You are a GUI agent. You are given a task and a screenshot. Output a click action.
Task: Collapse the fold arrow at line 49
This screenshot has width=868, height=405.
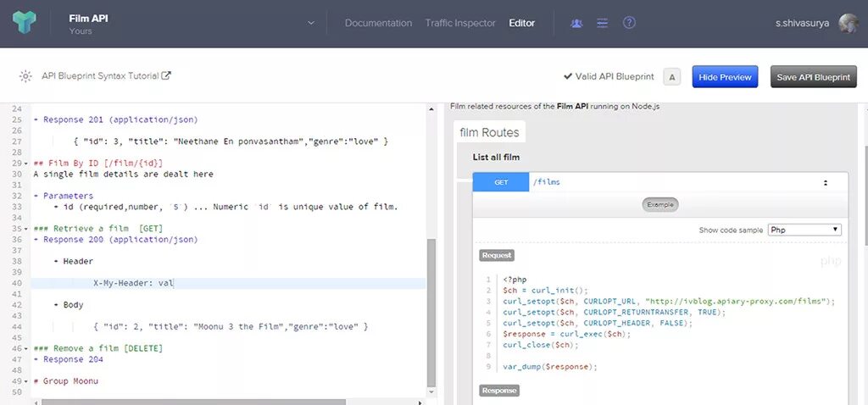[26, 381]
